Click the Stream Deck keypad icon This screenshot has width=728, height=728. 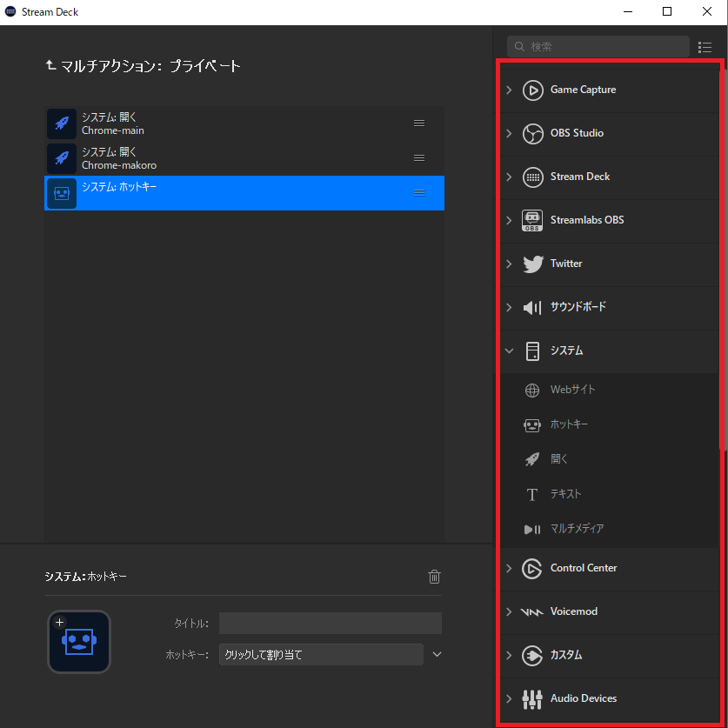click(532, 177)
